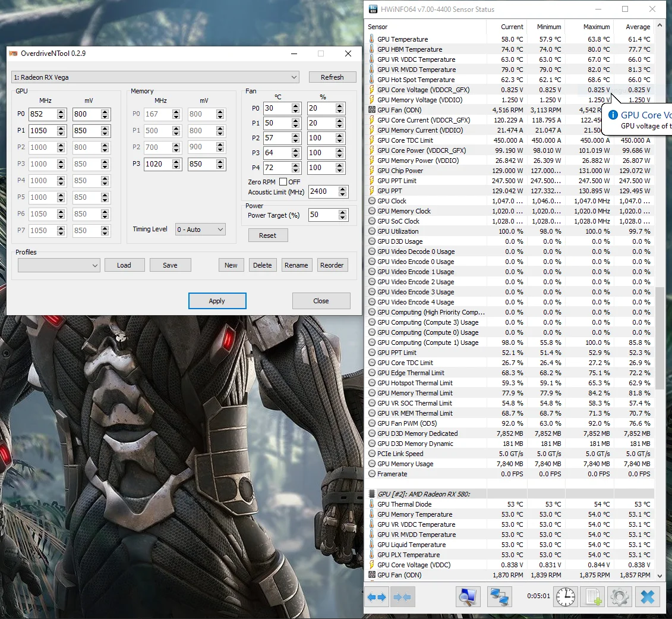
Task: Click the expand columns double-arrow icon
Action: tap(377, 597)
